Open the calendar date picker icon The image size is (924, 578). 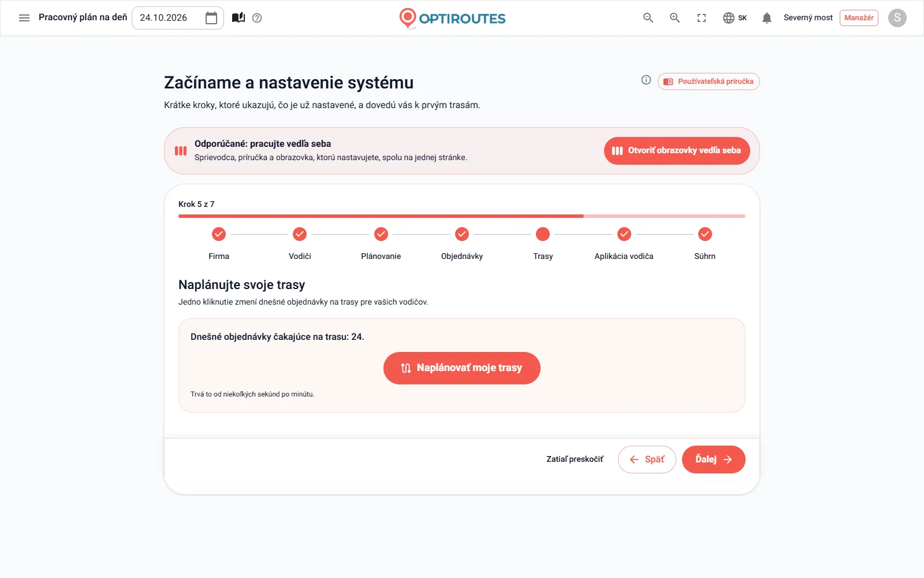(x=211, y=18)
